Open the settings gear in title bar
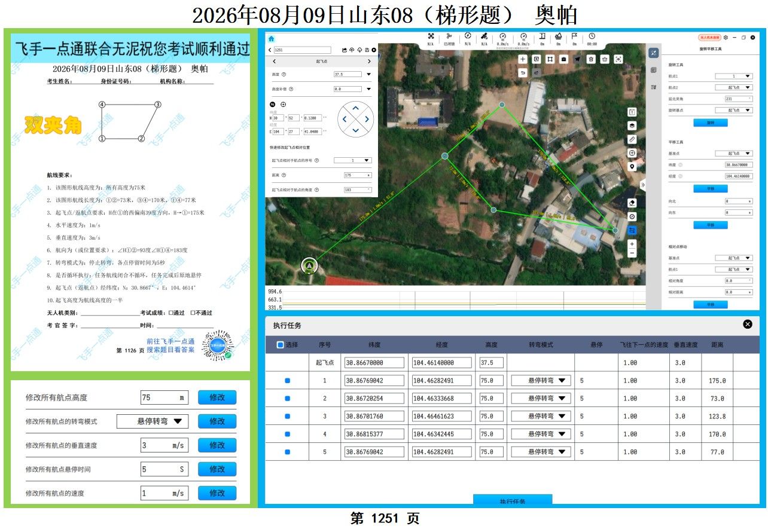768x532 pixels. (x=726, y=37)
